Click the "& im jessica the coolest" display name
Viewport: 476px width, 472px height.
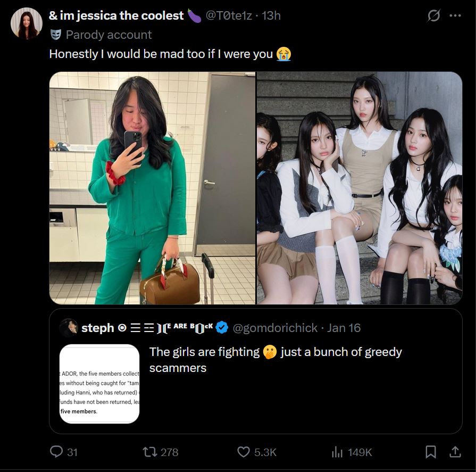[x=116, y=15]
